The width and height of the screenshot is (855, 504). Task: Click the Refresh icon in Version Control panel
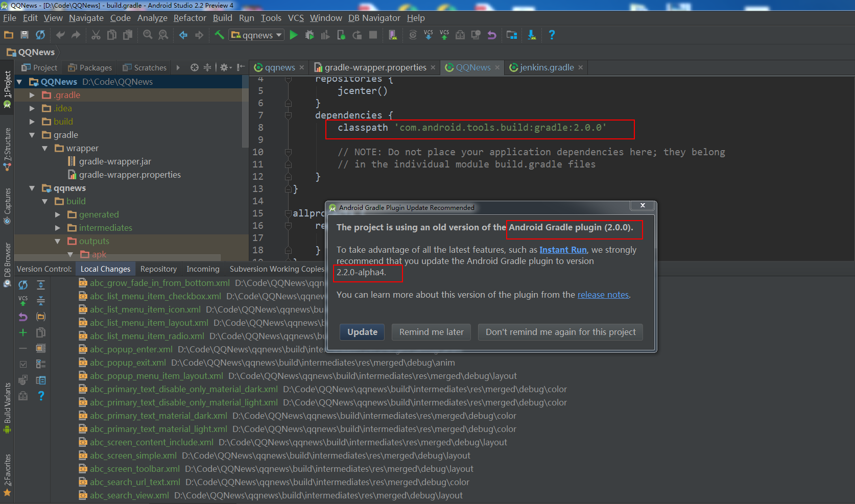pos(23,285)
